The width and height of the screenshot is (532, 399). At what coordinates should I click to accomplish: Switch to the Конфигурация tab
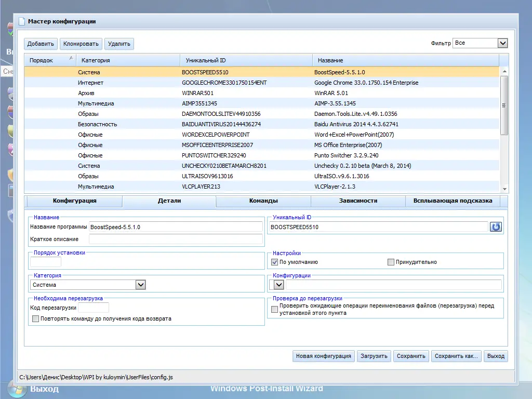[x=75, y=201]
